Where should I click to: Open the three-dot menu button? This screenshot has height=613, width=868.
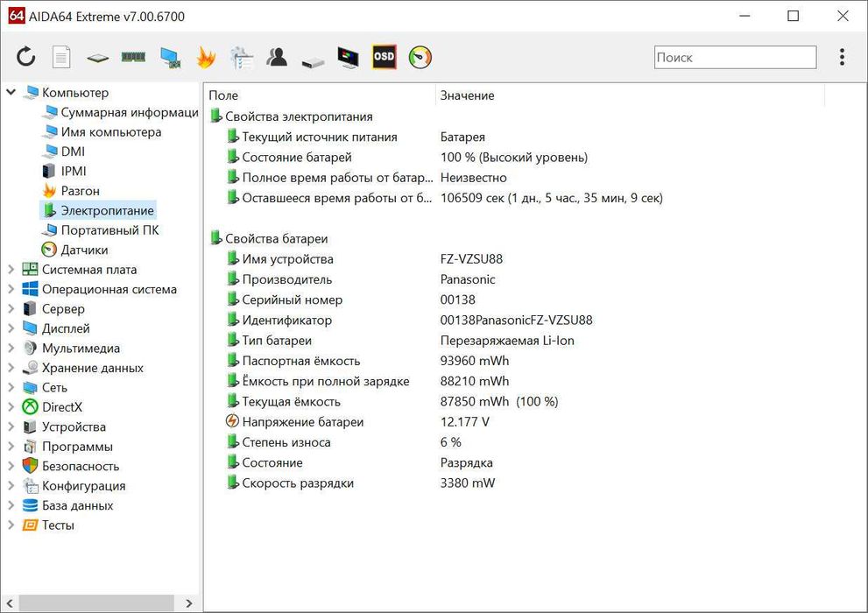[842, 58]
